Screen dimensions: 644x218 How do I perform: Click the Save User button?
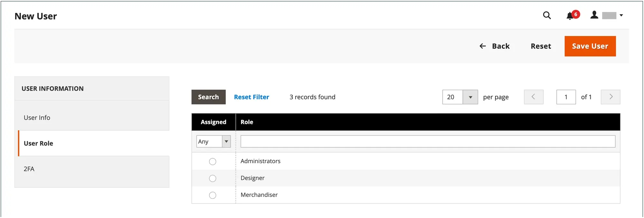590,46
